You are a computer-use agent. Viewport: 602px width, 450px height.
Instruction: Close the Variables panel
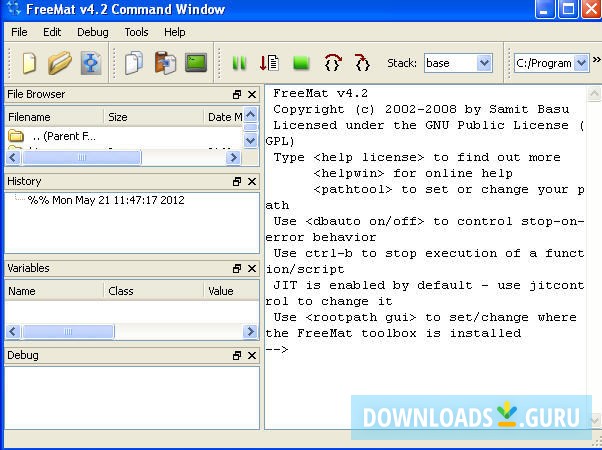click(x=252, y=269)
